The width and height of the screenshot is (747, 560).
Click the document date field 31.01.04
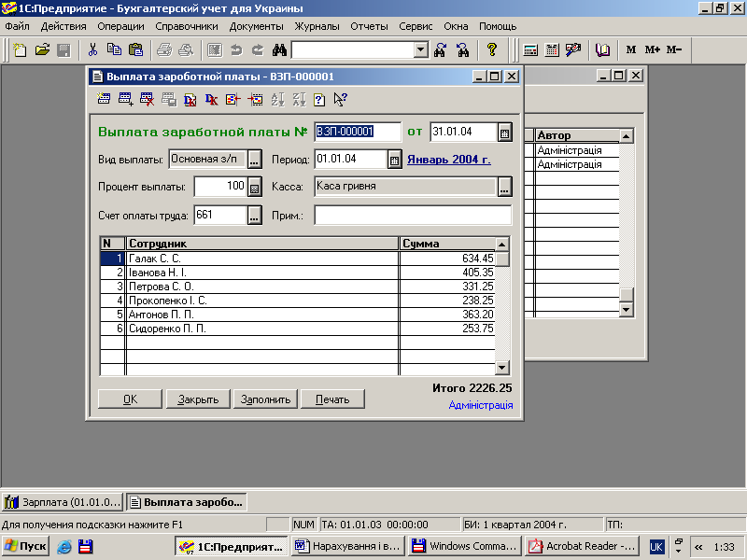(x=464, y=132)
